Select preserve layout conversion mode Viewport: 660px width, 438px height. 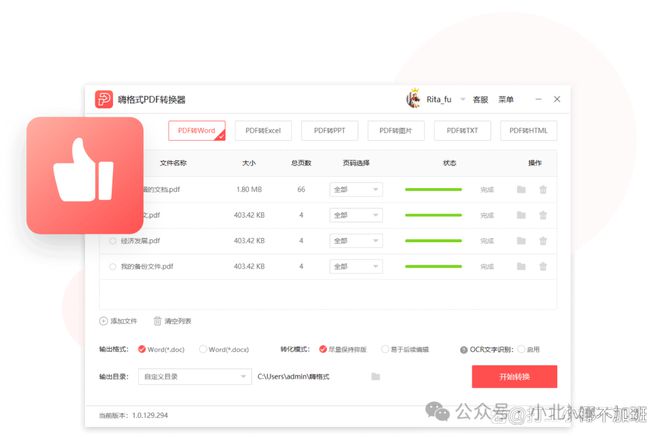coord(323,349)
